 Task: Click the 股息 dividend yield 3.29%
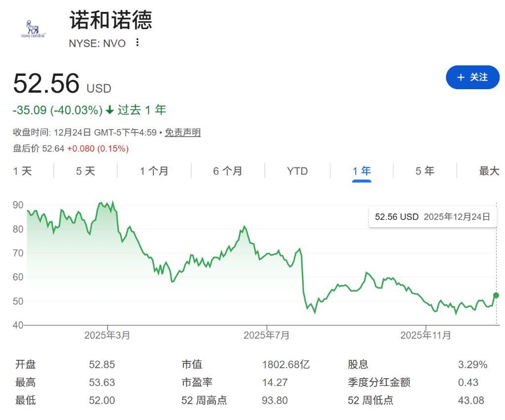[x=472, y=365]
